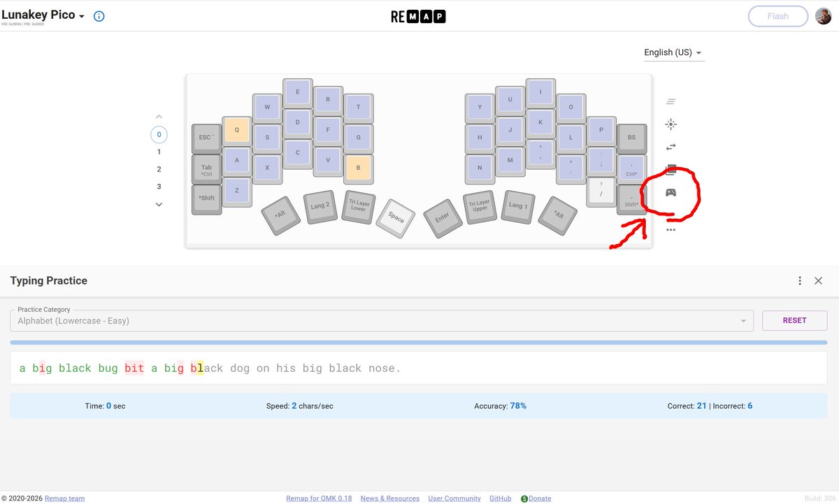Open the Remap for QMK 0.18 link

click(x=319, y=498)
